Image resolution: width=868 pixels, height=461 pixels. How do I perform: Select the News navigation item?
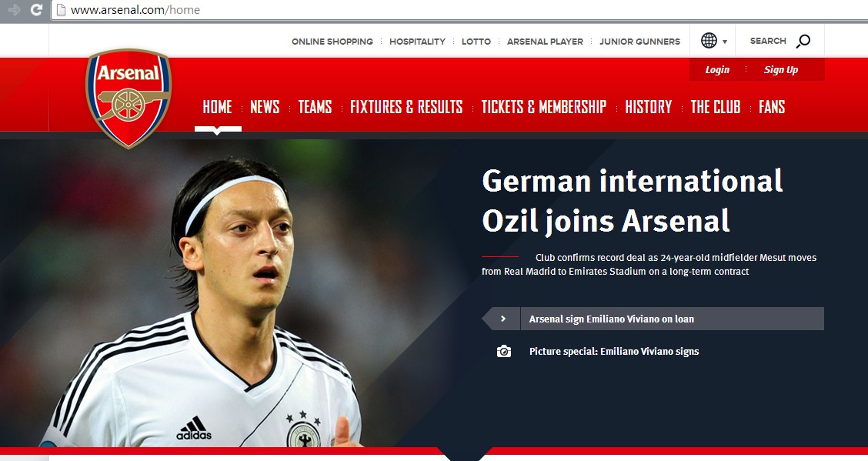[x=265, y=107]
